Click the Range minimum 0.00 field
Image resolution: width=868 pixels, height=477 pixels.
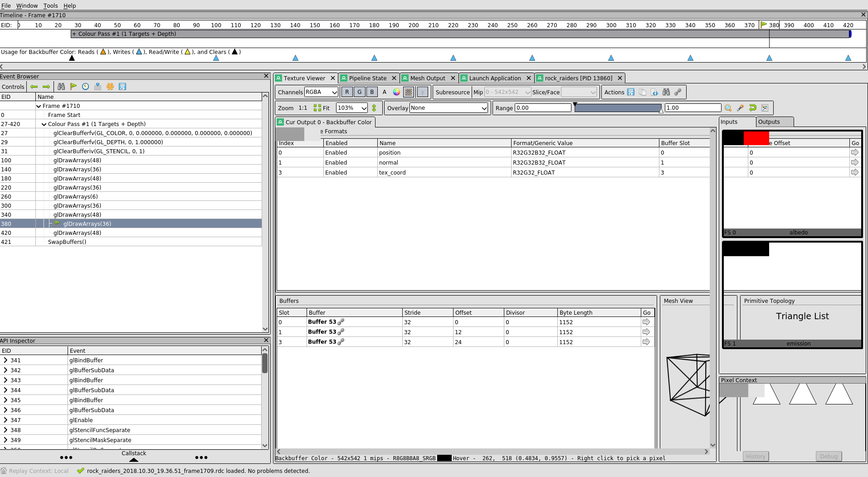coord(543,108)
